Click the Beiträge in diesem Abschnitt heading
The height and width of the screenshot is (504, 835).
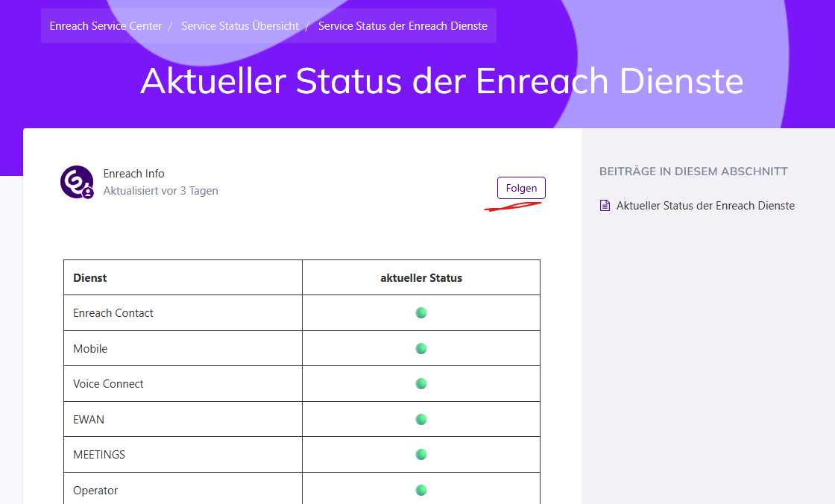coord(693,171)
